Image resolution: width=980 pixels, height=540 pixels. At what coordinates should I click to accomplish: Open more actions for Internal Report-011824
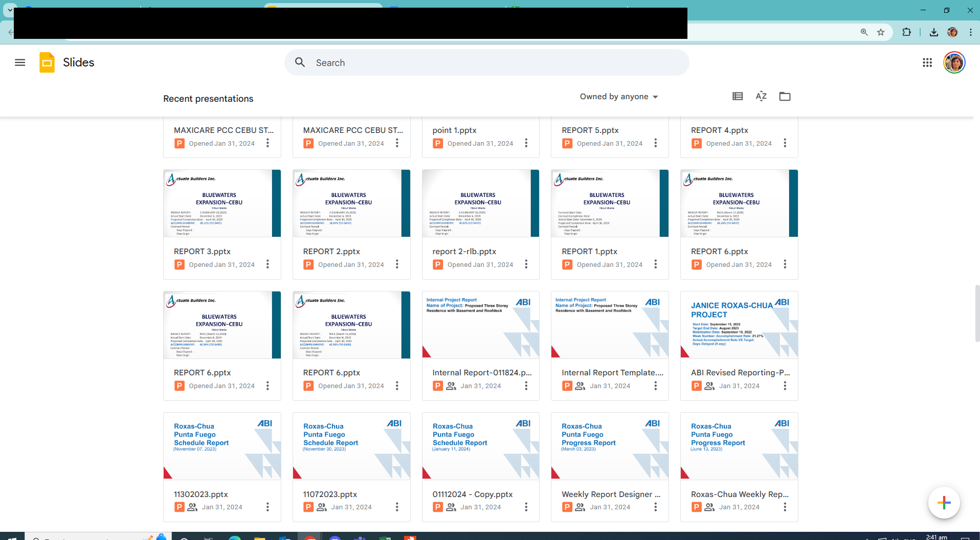[x=526, y=386]
